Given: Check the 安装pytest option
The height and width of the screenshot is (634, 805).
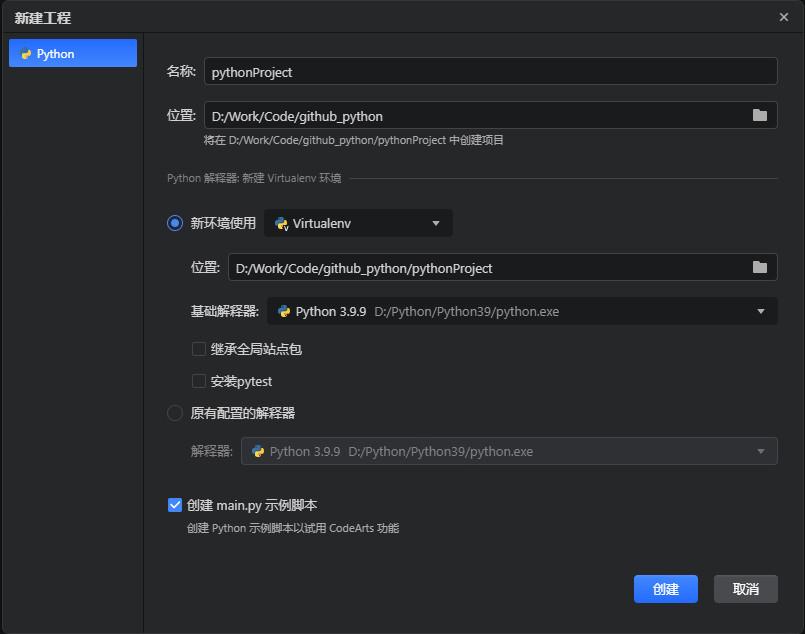Looking at the screenshot, I should tap(197, 381).
